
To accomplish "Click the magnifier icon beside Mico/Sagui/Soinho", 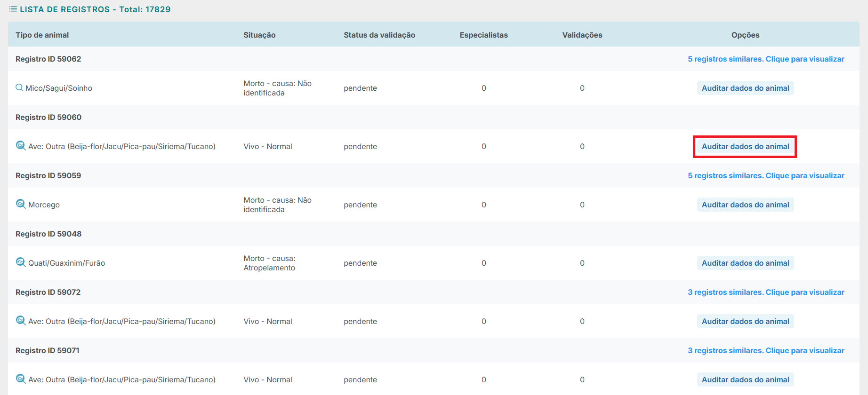I will [19, 87].
